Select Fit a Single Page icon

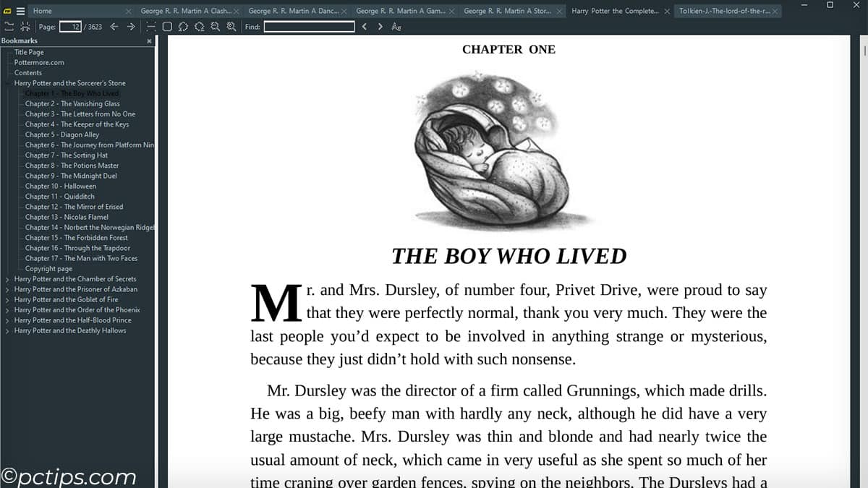[167, 27]
